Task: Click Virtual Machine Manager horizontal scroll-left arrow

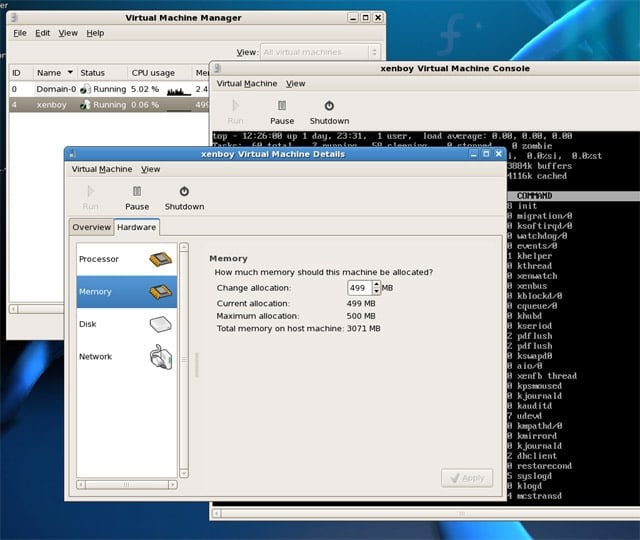Action: pos(13,309)
